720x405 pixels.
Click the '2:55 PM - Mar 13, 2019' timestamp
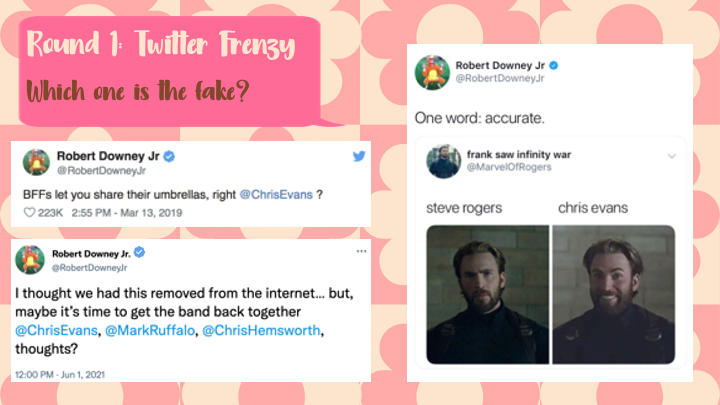click(x=127, y=213)
